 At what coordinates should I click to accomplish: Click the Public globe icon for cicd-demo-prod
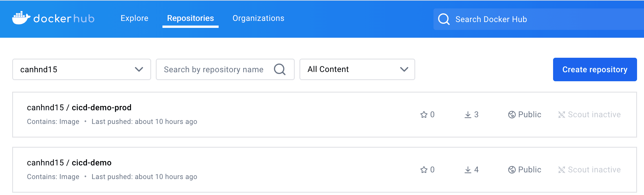pos(512,115)
